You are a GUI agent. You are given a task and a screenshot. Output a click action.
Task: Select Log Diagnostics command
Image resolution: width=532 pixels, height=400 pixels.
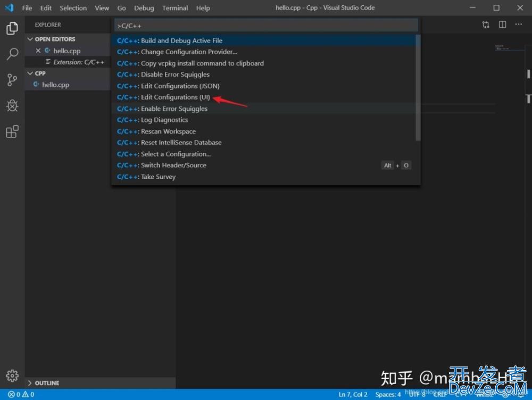pyautogui.click(x=264, y=120)
